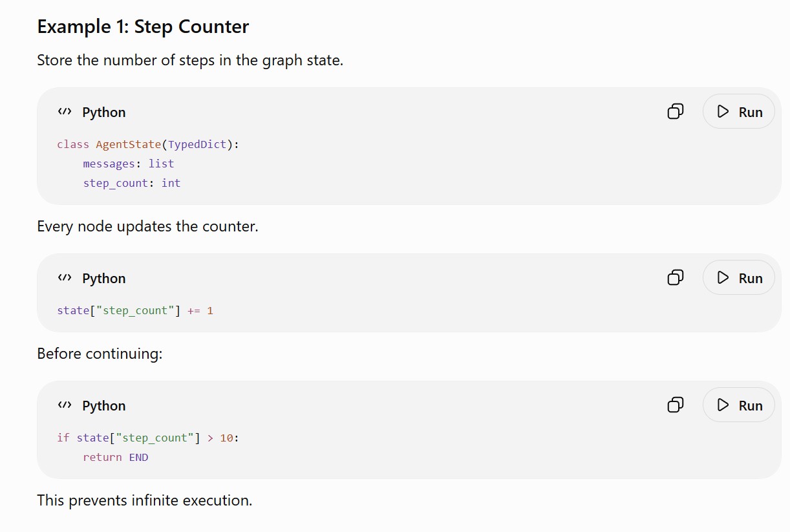The height and width of the screenshot is (532, 790).
Task: Run the AgentState TypedDict code
Action: click(739, 112)
